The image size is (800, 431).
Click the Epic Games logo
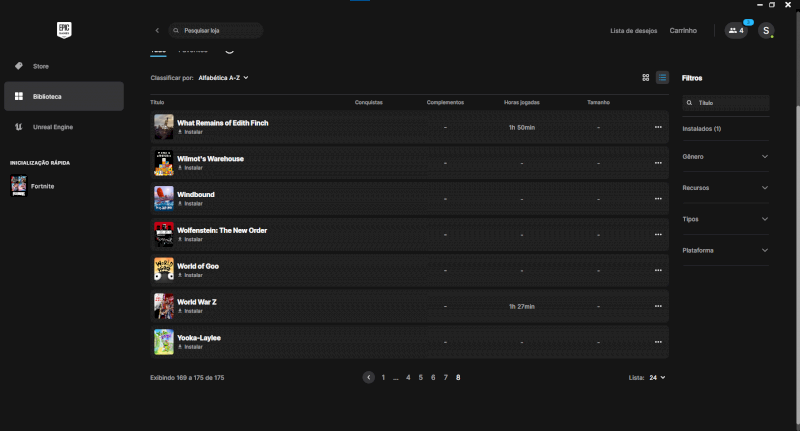click(64, 30)
